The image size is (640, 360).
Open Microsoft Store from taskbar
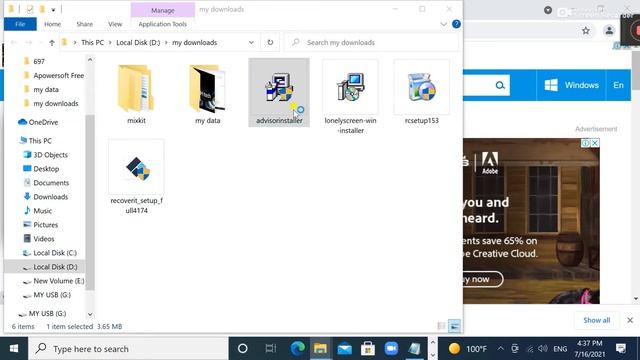[368, 349]
